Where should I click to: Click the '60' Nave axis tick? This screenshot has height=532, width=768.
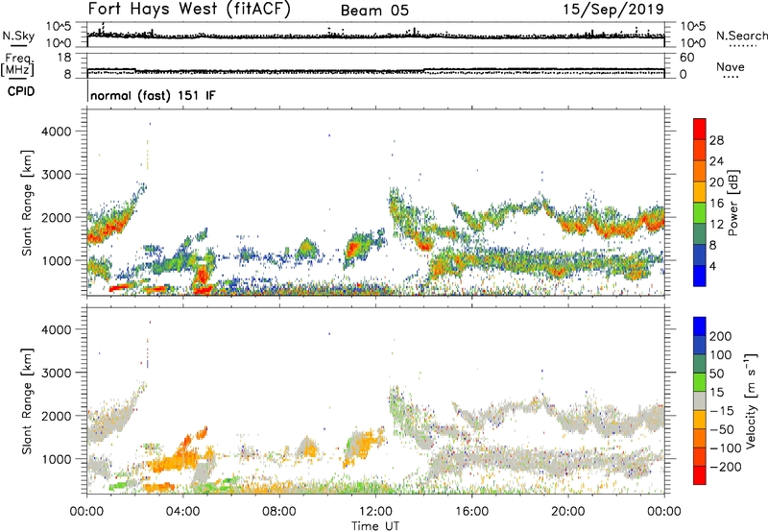[686, 58]
